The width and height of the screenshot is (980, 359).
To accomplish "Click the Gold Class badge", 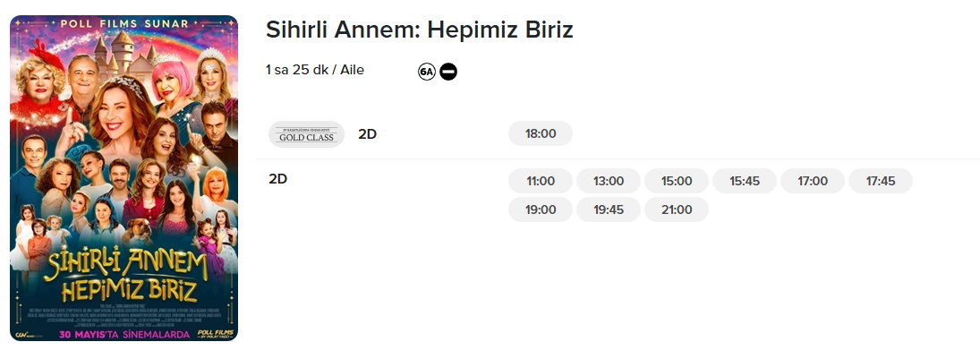I will coord(306,134).
